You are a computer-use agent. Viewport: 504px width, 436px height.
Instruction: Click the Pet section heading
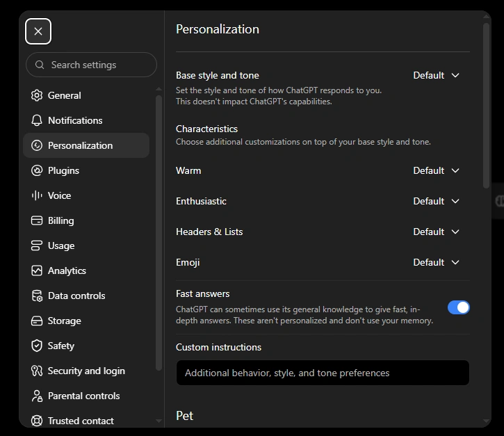tap(184, 416)
